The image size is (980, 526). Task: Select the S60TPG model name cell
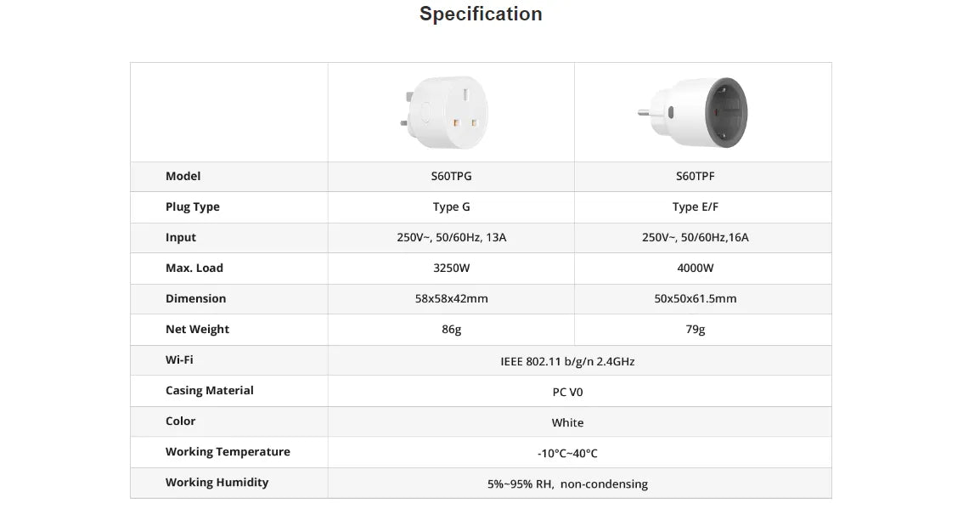click(x=451, y=177)
